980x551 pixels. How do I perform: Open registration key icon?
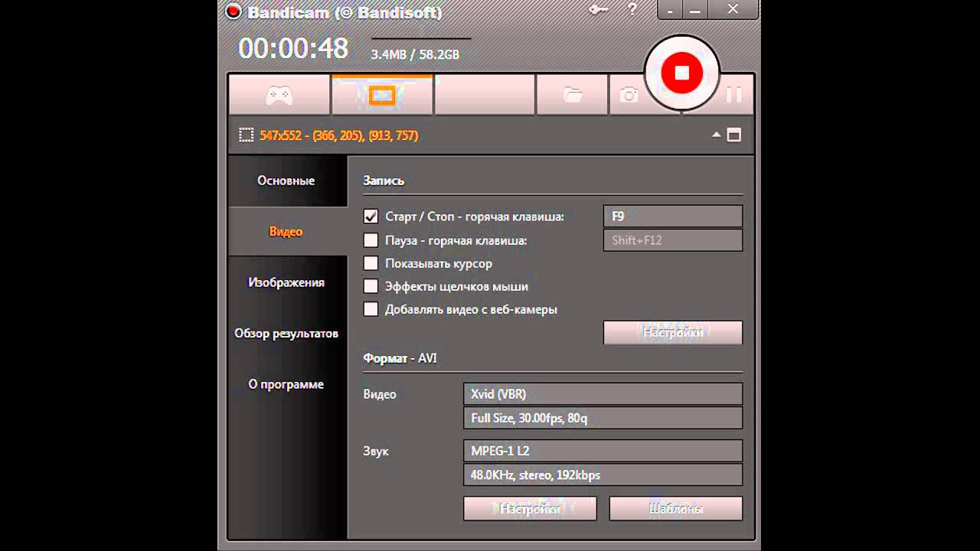[599, 9]
